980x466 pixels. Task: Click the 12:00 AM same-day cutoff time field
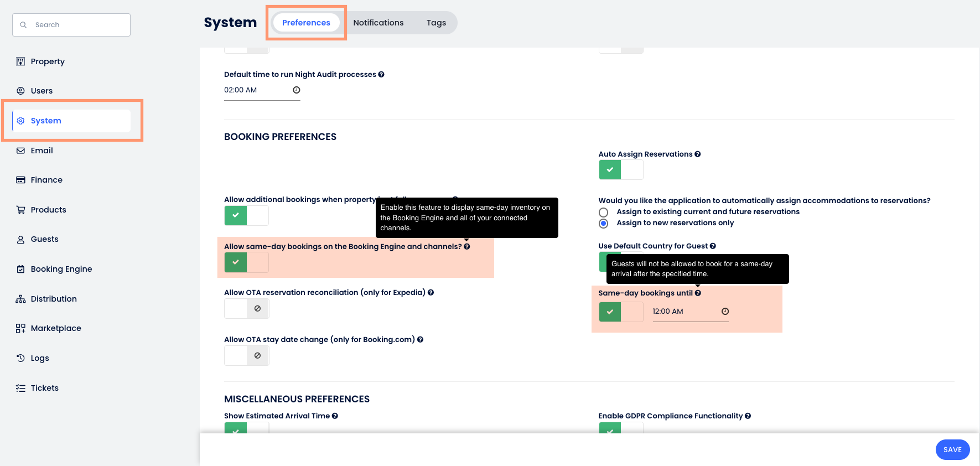click(x=683, y=312)
